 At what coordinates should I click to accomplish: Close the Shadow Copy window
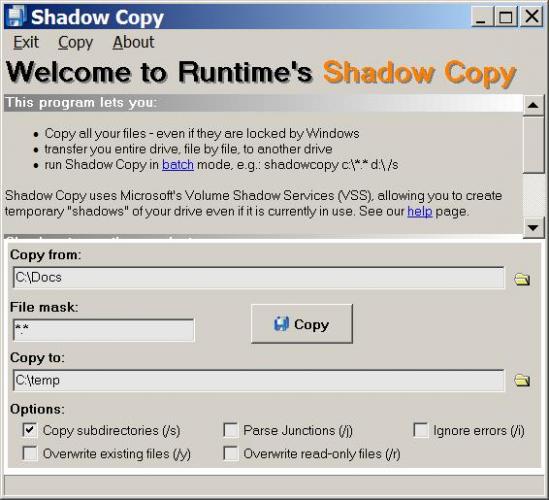(x=531, y=16)
